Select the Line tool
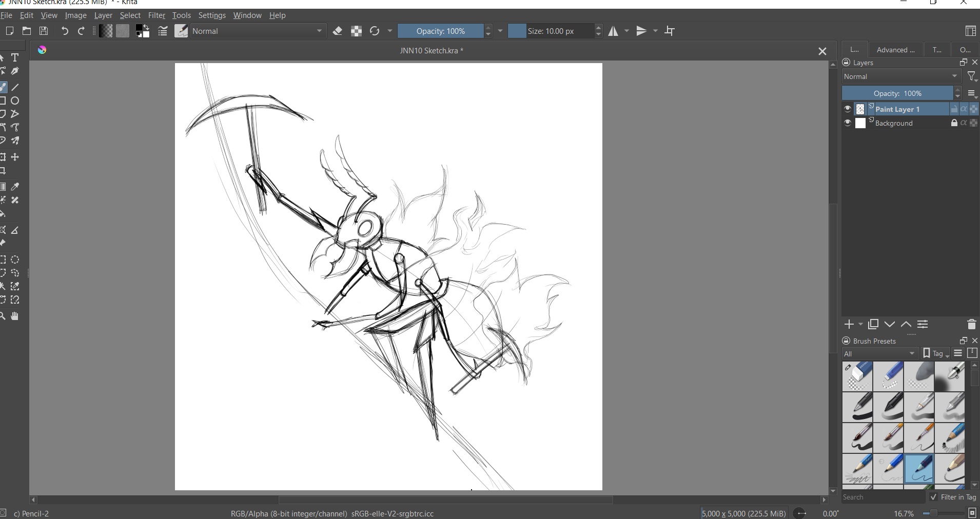 [15, 87]
